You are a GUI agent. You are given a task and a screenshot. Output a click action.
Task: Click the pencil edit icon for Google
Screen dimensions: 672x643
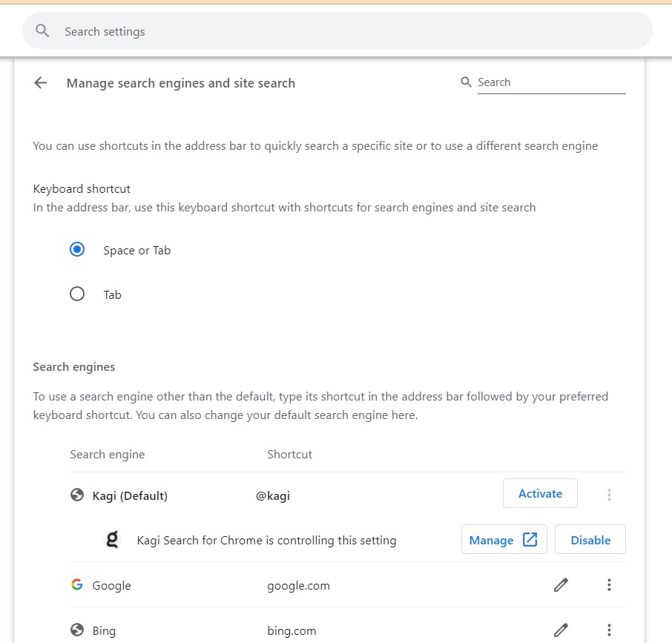[561, 585]
